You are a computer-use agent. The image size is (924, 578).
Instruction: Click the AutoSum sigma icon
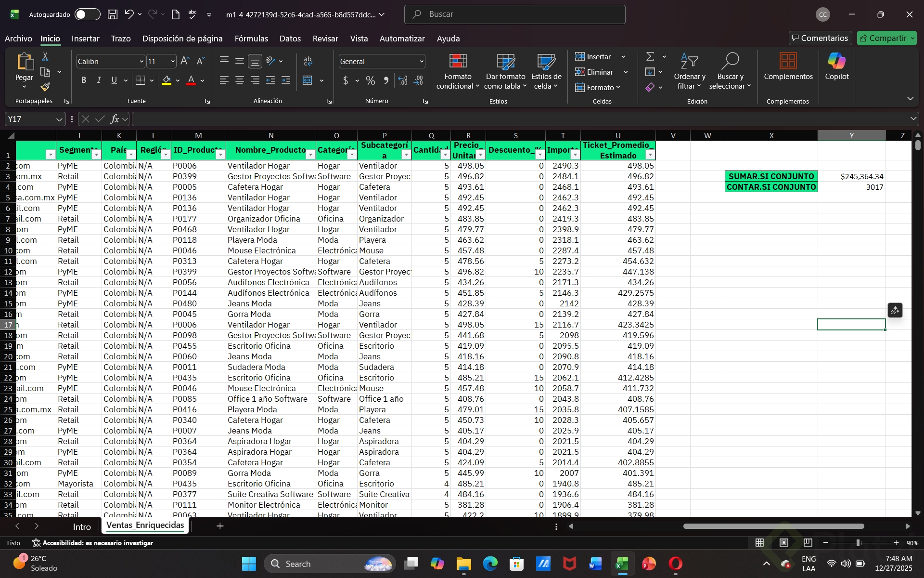[650, 57]
